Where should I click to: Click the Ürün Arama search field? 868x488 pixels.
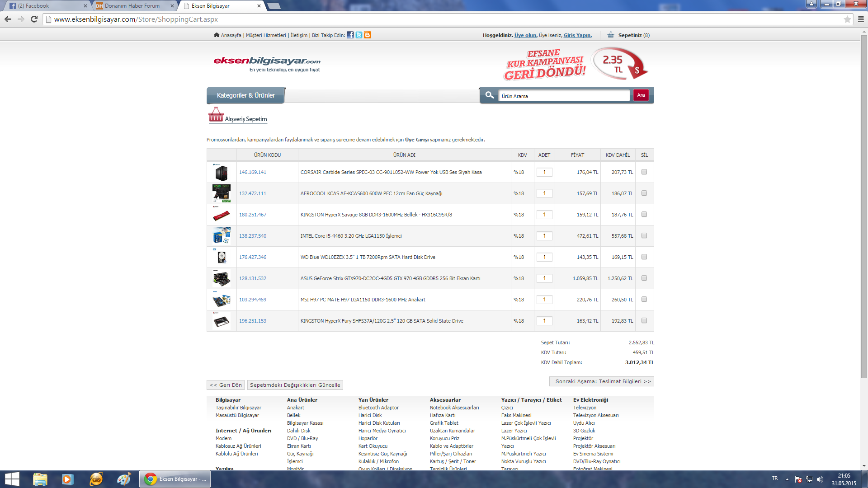click(564, 96)
